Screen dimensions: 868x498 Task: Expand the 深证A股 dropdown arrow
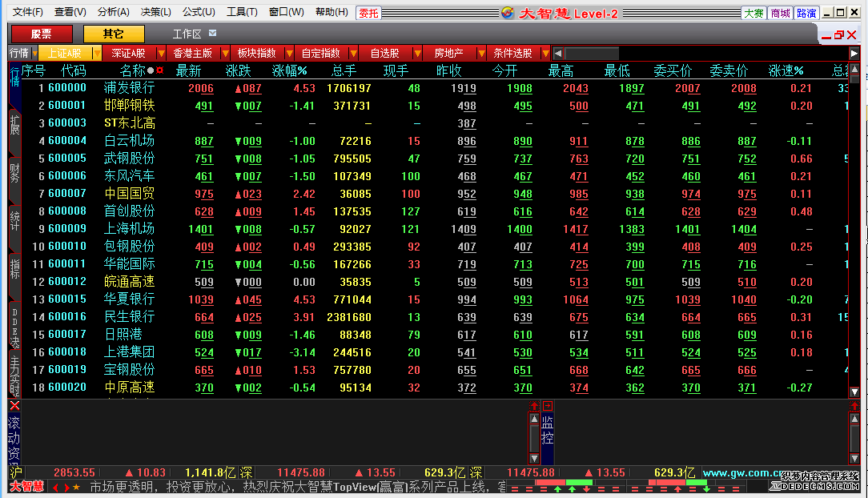(x=161, y=53)
